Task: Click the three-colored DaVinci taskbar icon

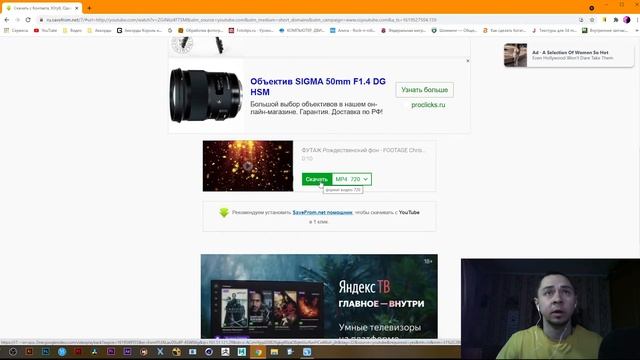Action: [x=94, y=351]
